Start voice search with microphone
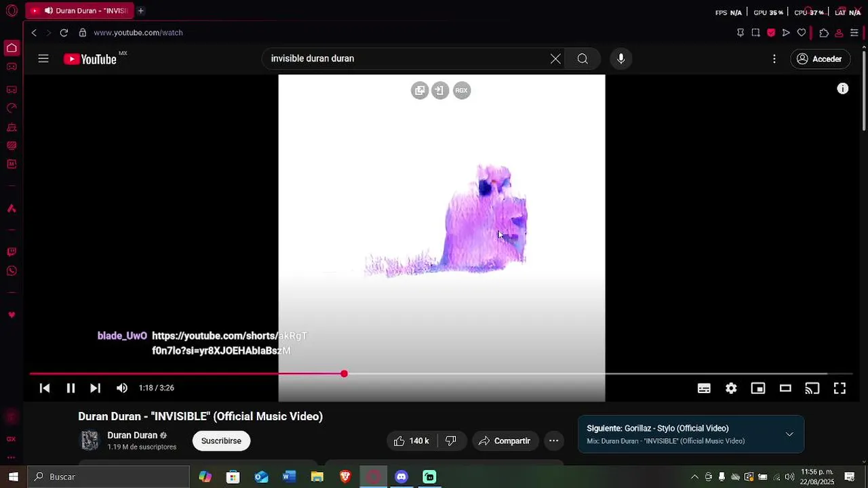Viewport: 868px width, 488px height. [620, 59]
